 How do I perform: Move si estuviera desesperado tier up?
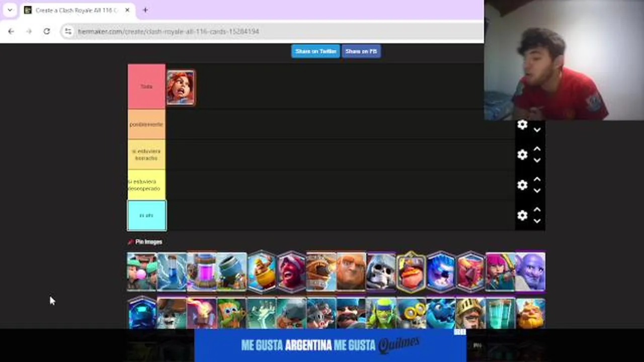537,179
